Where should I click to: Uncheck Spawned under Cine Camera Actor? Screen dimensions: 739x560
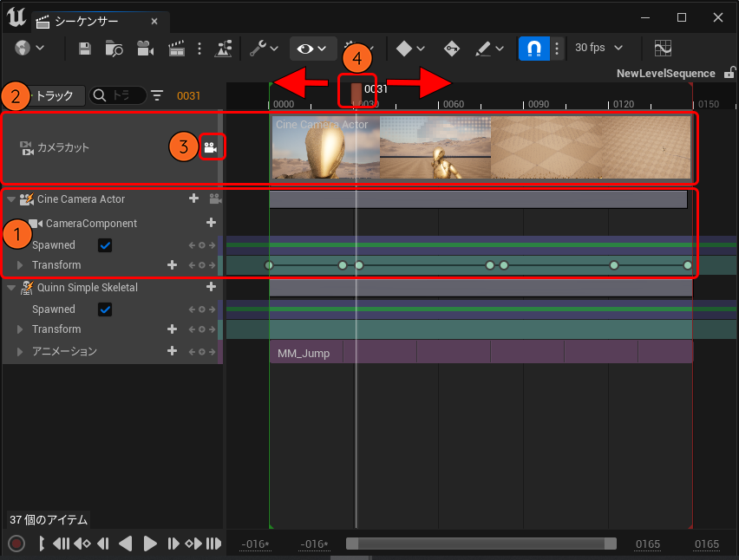click(x=105, y=245)
